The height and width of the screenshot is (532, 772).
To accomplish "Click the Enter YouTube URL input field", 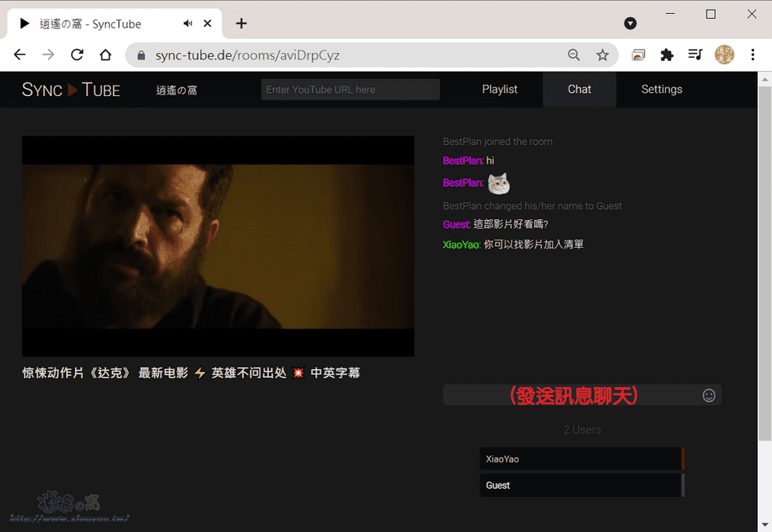I will click(349, 89).
